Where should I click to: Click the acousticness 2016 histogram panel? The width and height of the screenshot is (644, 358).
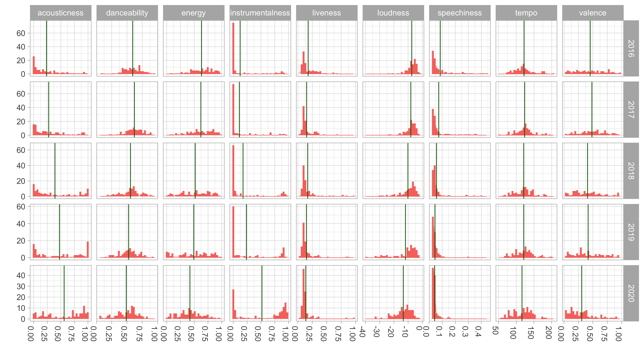tap(61, 48)
